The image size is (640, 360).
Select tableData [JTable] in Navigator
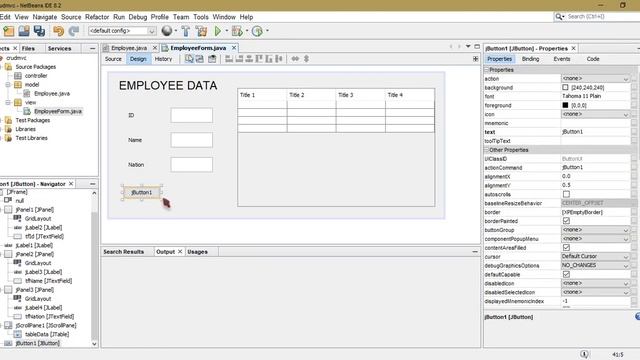click(47, 334)
